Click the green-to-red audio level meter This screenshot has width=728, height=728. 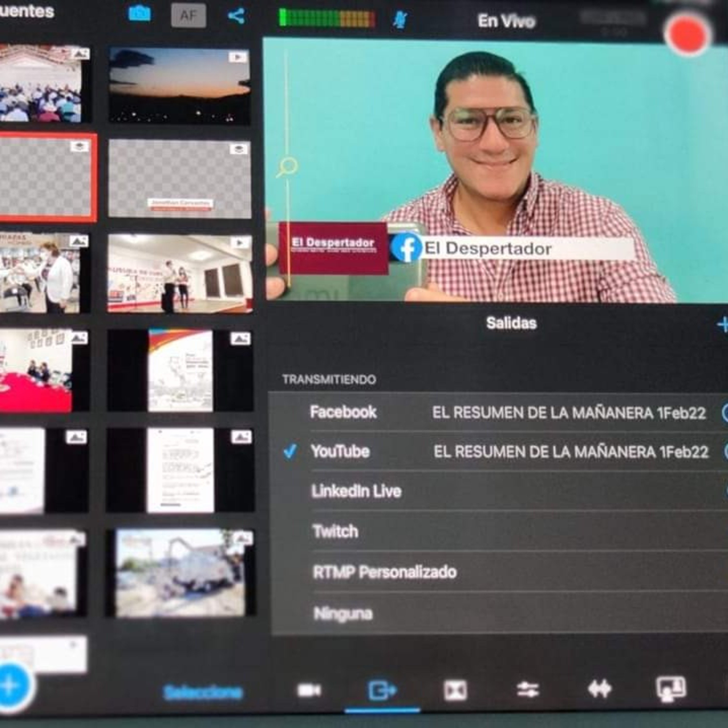[327, 18]
